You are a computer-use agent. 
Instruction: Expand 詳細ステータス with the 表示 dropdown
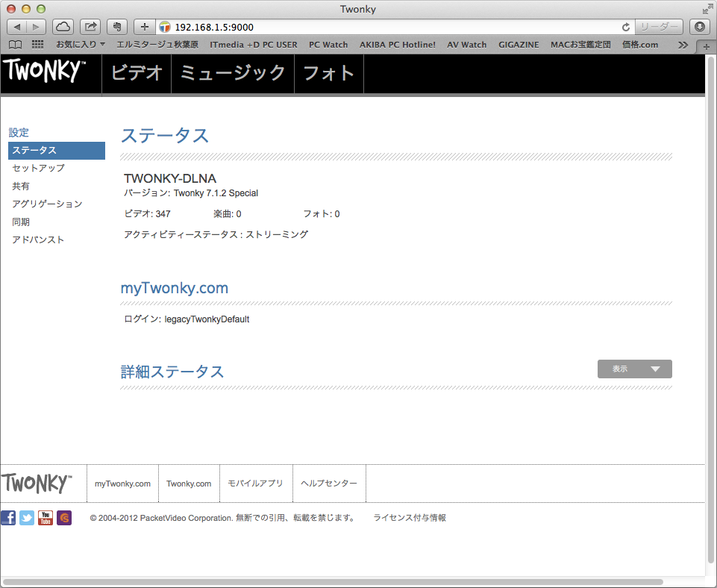pyautogui.click(x=635, y=369)
